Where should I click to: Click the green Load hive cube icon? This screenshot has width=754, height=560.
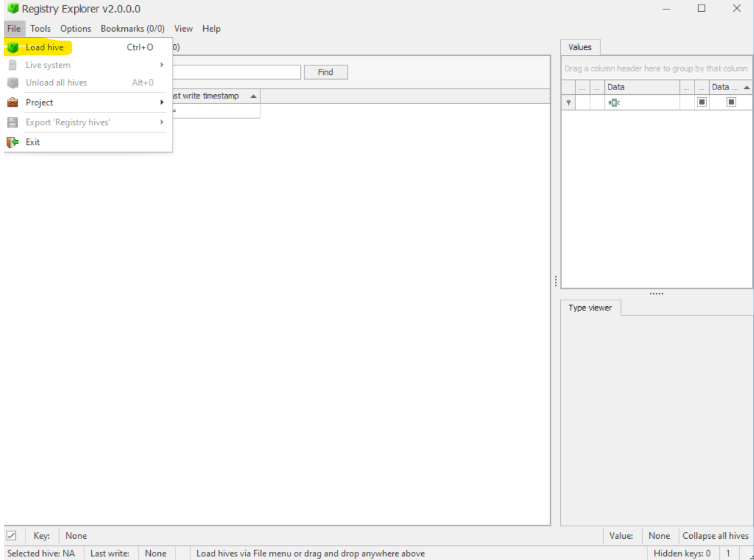[x=13, y=48]
